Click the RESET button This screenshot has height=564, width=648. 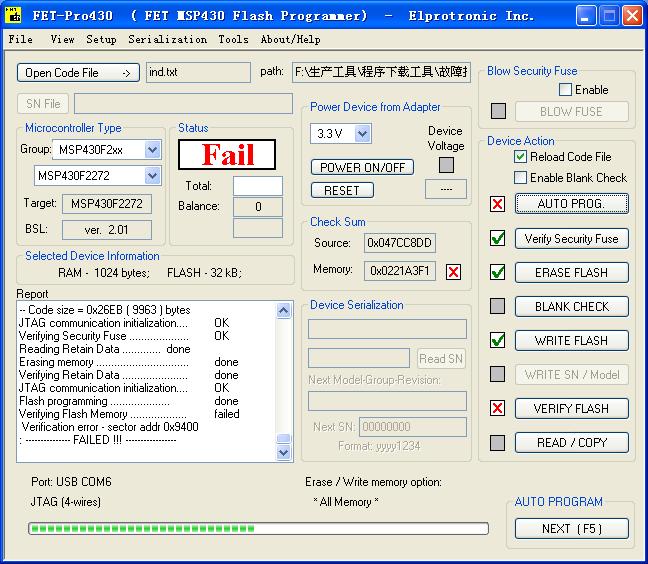[342, 190]
